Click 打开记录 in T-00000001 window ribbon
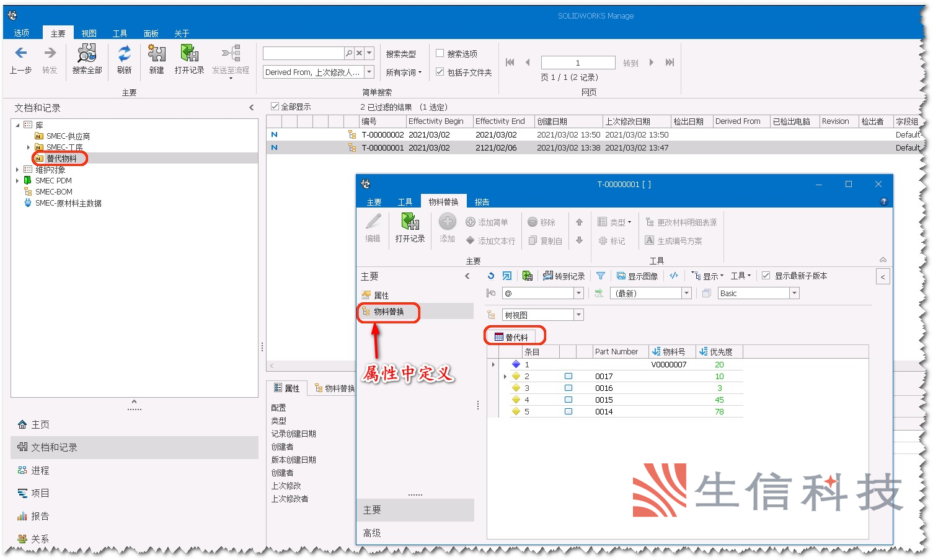This screenshot has width=933, height=560. click(410, 228)
